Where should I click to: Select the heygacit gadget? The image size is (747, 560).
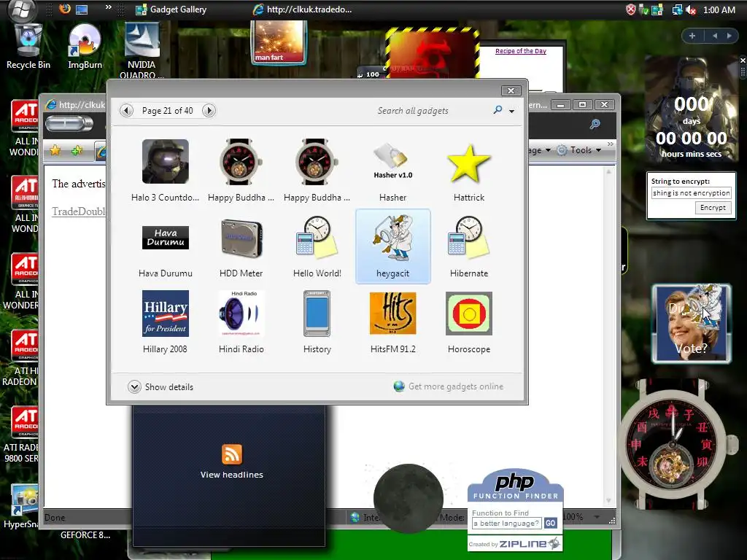pos(392,246)
